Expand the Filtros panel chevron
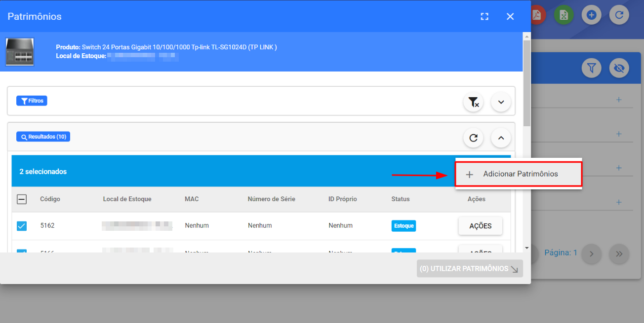Viewport: 644px width, 323px height. (x=501, y=102)
